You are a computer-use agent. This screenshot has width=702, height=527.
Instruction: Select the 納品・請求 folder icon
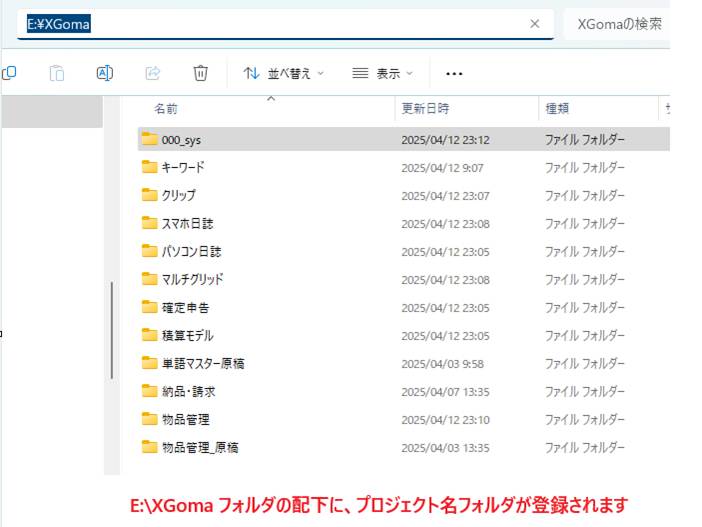click(x=150, y=391)
